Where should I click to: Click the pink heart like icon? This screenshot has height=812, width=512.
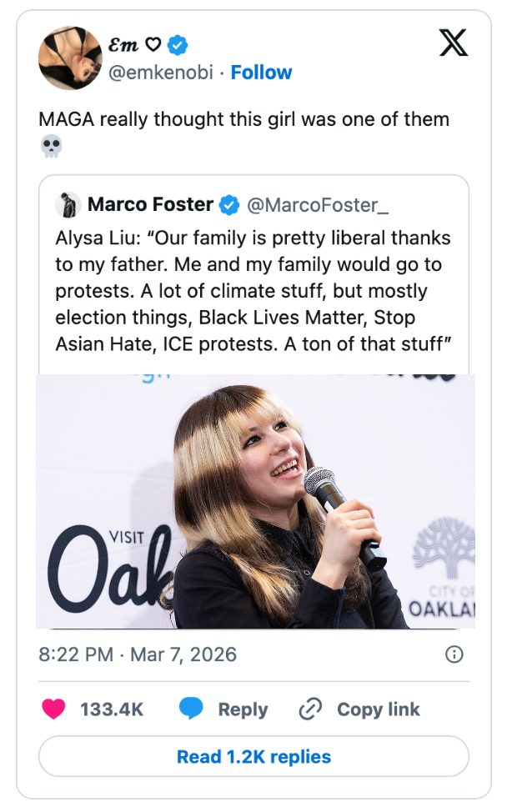tap(54, 709)
